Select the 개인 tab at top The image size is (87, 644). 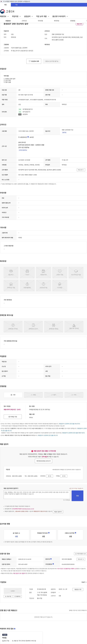pos(5,5)
